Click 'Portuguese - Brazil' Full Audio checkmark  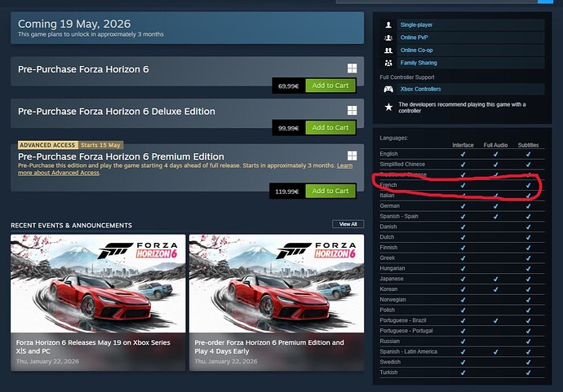click(495, 320)
